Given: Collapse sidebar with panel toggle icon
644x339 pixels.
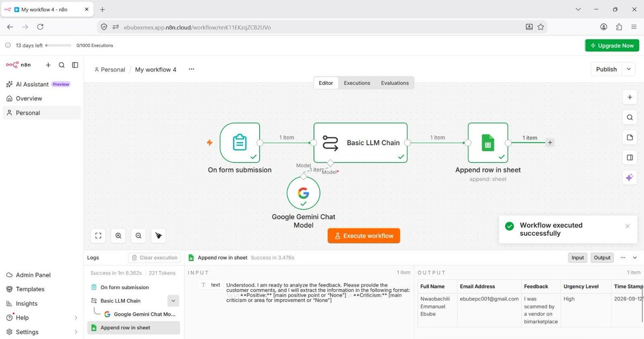Looking at the screenshot, I should click(75, 65).
